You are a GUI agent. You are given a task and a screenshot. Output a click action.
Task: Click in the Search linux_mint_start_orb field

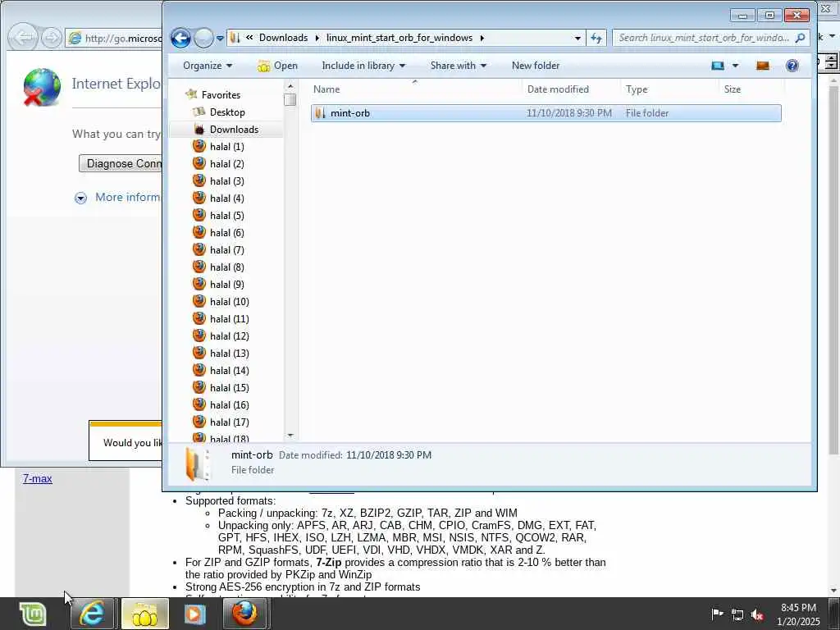tap(704, 38)
